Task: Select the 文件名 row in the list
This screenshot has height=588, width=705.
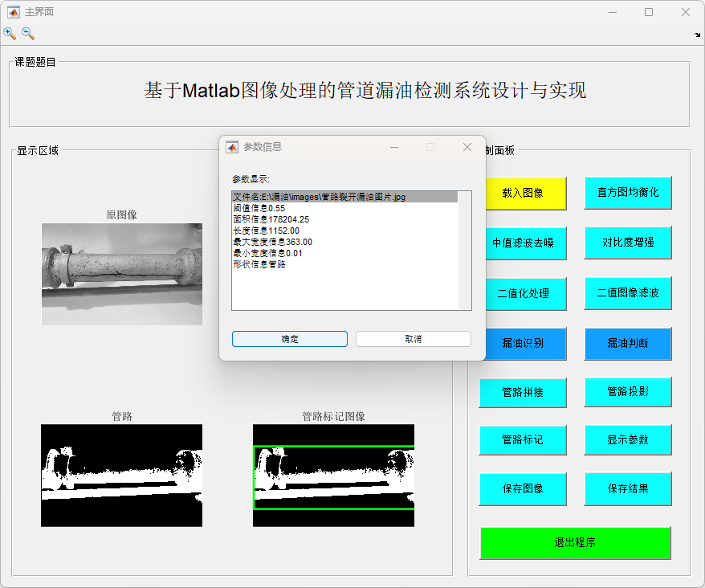Action: coord(344,197)
